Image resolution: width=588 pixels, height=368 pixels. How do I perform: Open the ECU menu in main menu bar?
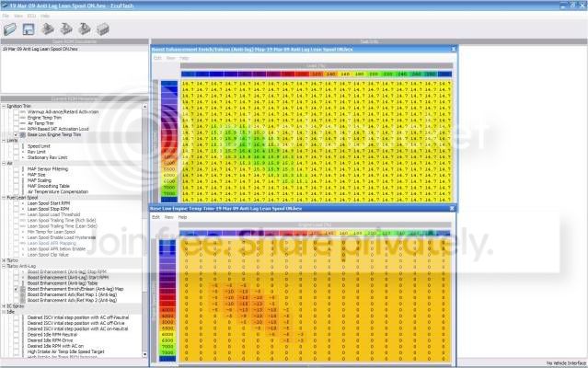(29, 16)
